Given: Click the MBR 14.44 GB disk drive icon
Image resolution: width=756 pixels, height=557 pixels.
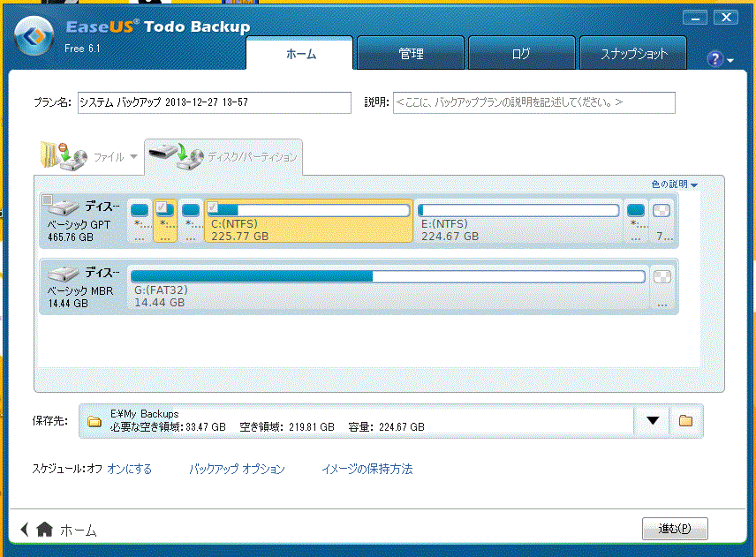Looking at the screenshot, I should (x=63, y=274).
